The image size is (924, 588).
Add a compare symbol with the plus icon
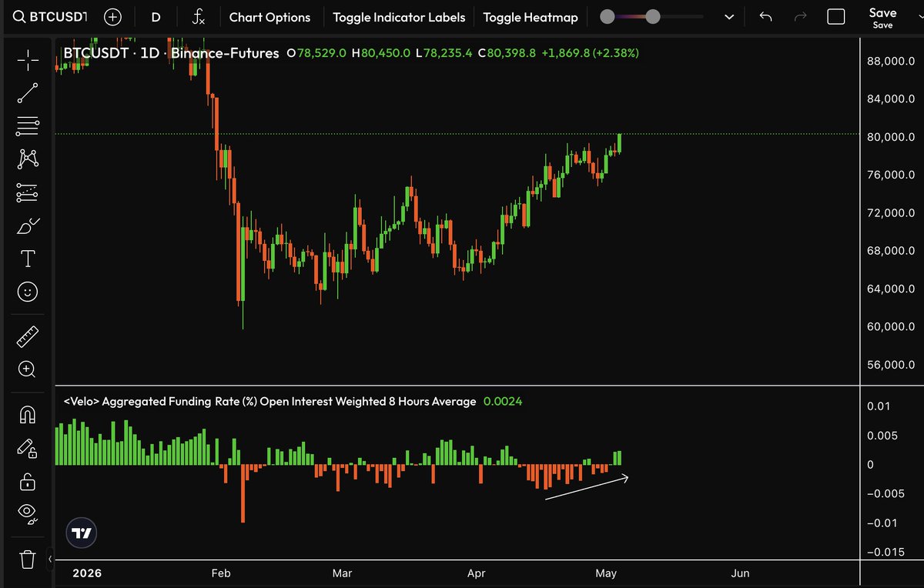[113, 17]
